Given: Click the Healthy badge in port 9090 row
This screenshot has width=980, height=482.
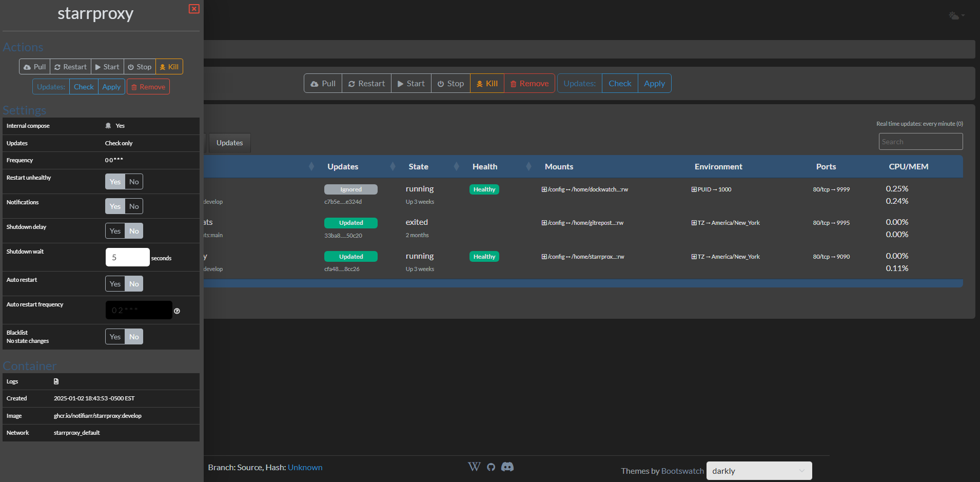Looking at the screenshot, I should point(484,257).
